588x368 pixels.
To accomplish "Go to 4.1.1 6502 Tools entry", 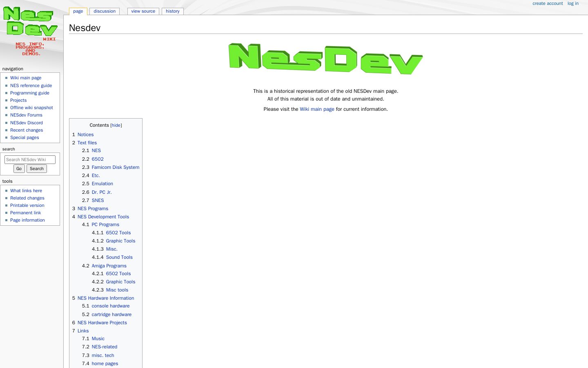I will click(111, 233).
